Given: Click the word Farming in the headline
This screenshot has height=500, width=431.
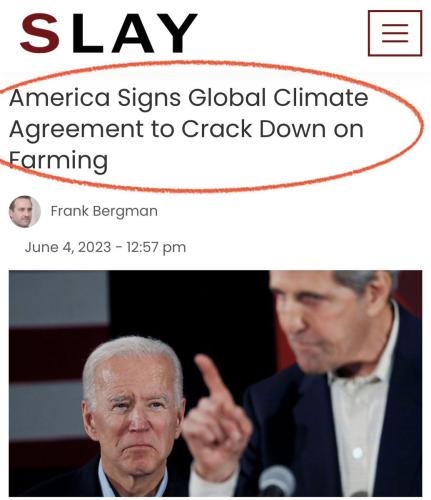Looking at the screenshot, I should tap(58, 161).
